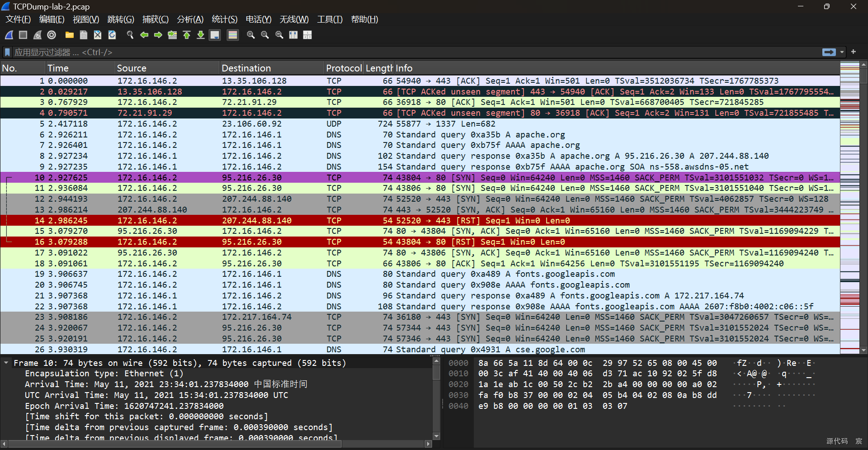Image resolution: width=868 pixels, height=450 pixels.
Task: Select packet 18 ACK row to 95.216.26.30
Action: tap(420, 264)
